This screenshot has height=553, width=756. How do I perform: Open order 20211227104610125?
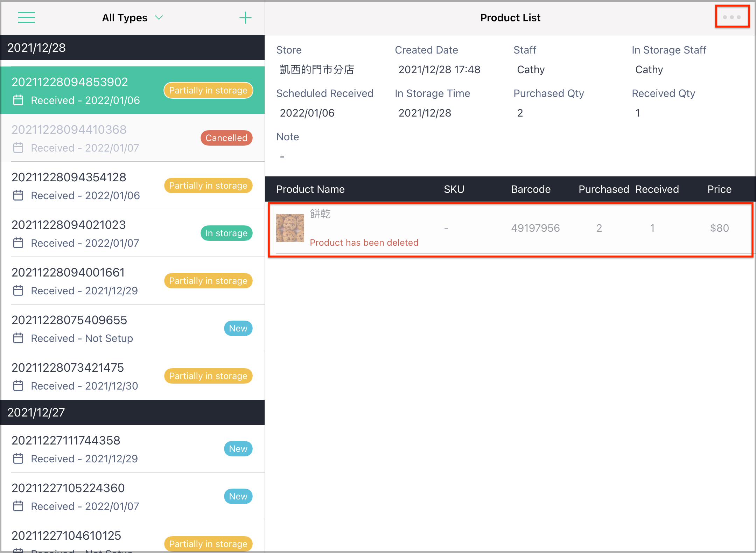coord(133,536)
